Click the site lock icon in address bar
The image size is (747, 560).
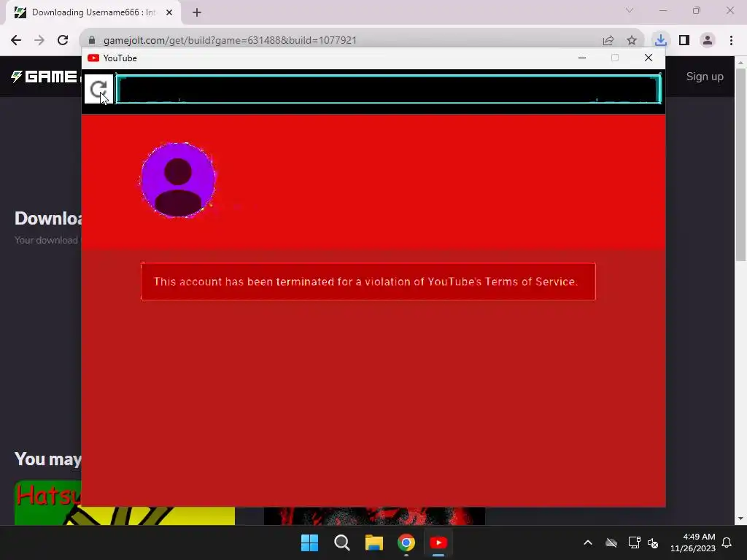(x=92, y=40)
